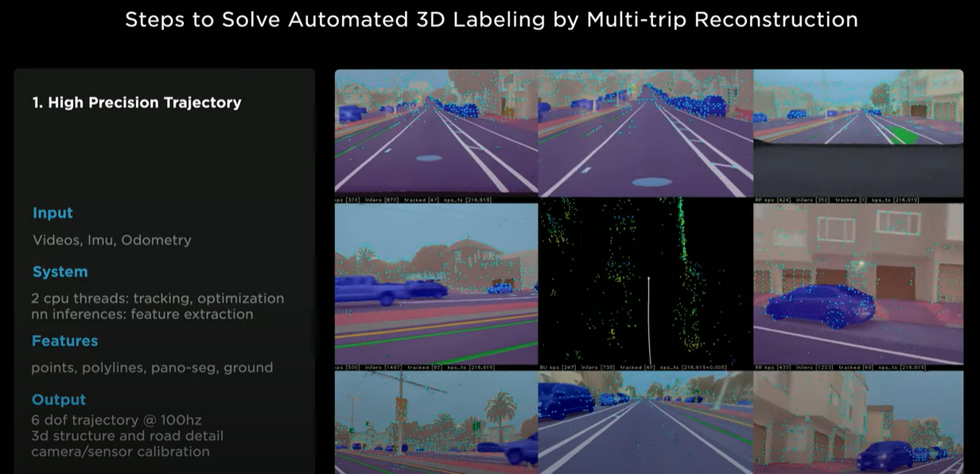Click the 'Videos, Imu, Odometry' text
This screenshot has width=980, height=474.
111,240
